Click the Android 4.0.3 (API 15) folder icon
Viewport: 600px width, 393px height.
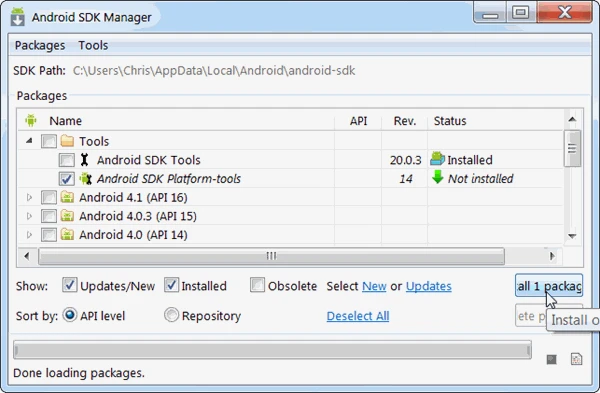67,216
